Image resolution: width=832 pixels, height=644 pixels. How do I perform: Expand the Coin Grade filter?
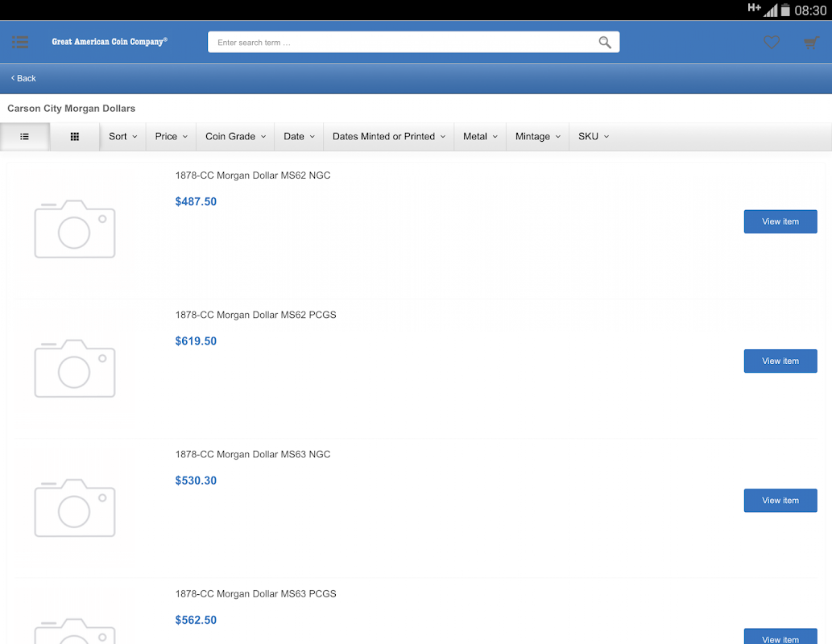click(236, 136)
